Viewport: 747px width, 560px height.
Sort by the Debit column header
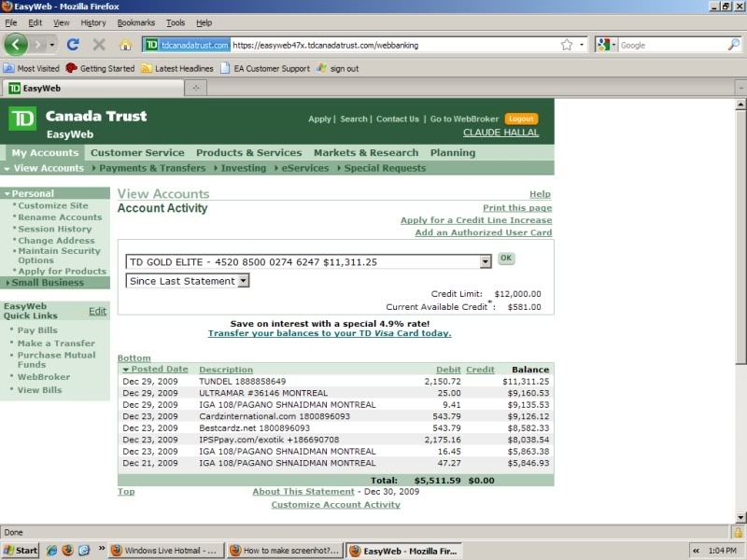(x=448, y=370)
